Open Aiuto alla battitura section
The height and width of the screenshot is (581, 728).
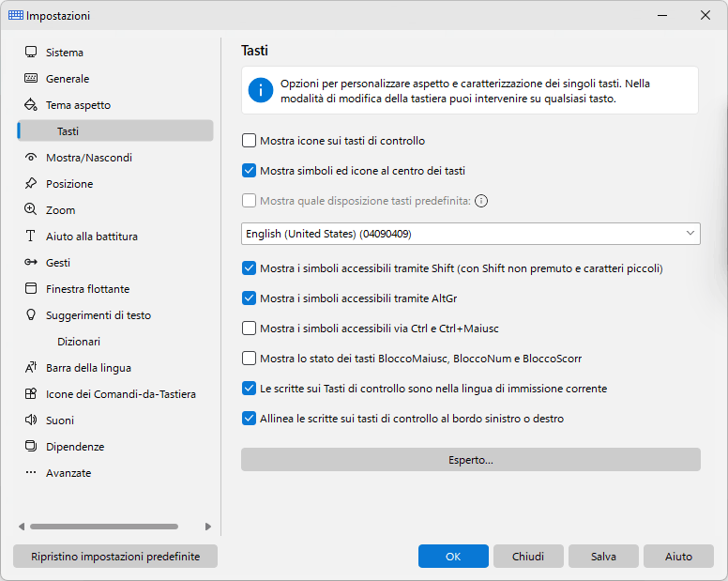point(115,237)
